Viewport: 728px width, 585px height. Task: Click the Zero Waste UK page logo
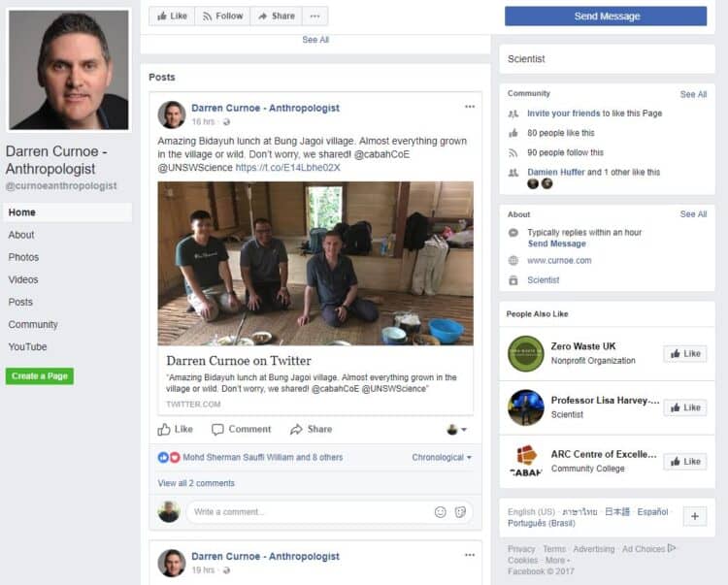point(526,353)
